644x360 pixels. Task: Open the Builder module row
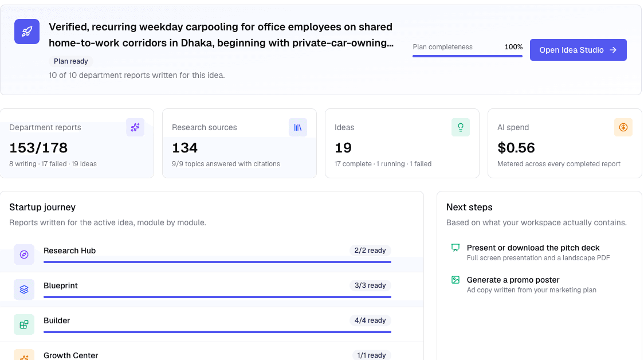(211, 324)
